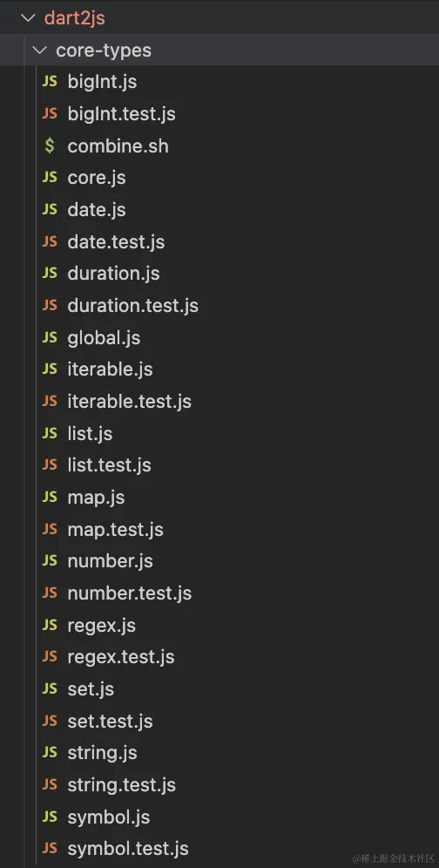Image resolution: width=439 pixels, height=868 pixels.
Task: Click the shell dollar icon for combine.sh
Action: [x=50, y=146]
